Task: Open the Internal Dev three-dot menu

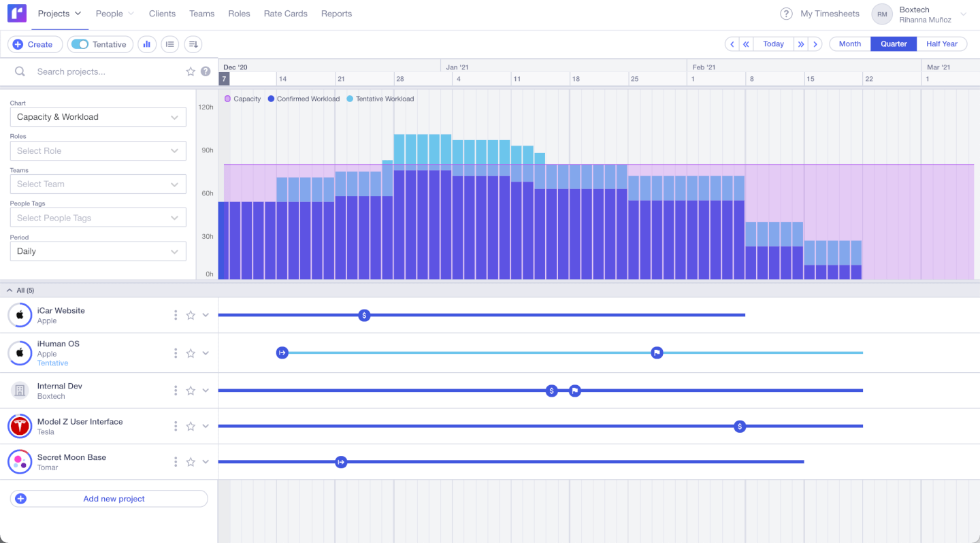Action: [176, 391]
